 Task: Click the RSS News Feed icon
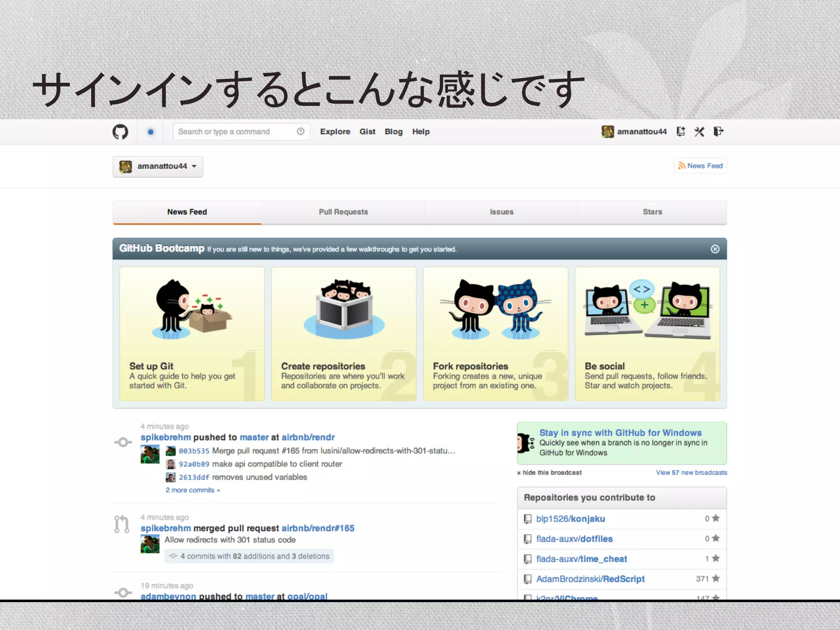[682, 166]
